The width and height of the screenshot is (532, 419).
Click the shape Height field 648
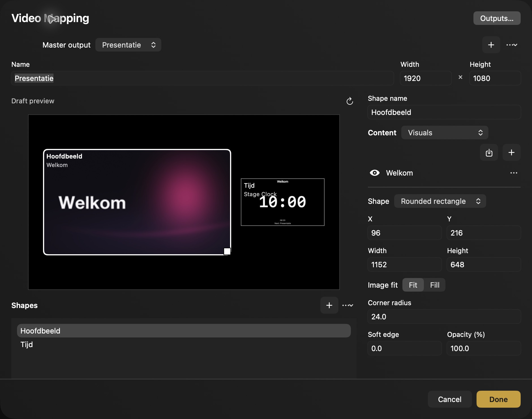(484, 264)
